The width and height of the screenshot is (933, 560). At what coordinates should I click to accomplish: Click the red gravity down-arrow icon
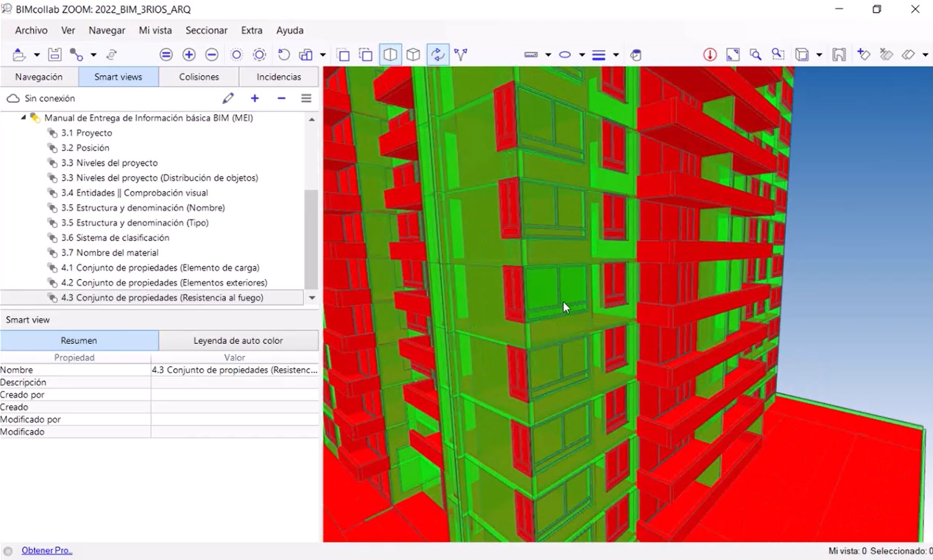pyautogui.click(x=710, y=54)
